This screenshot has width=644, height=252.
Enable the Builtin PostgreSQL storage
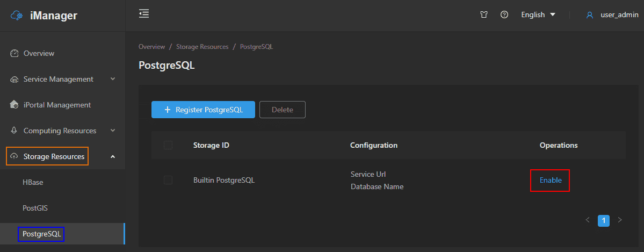coord(551,180)
